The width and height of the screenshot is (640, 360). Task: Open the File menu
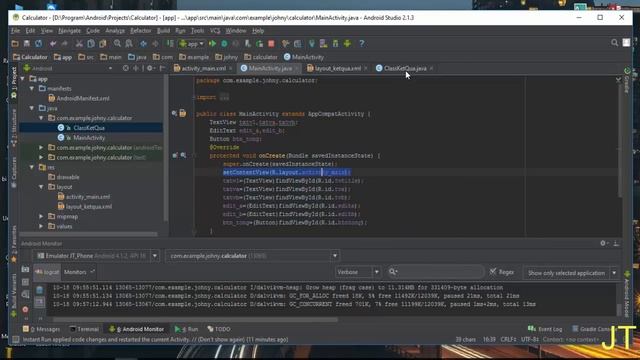[16, 31]
